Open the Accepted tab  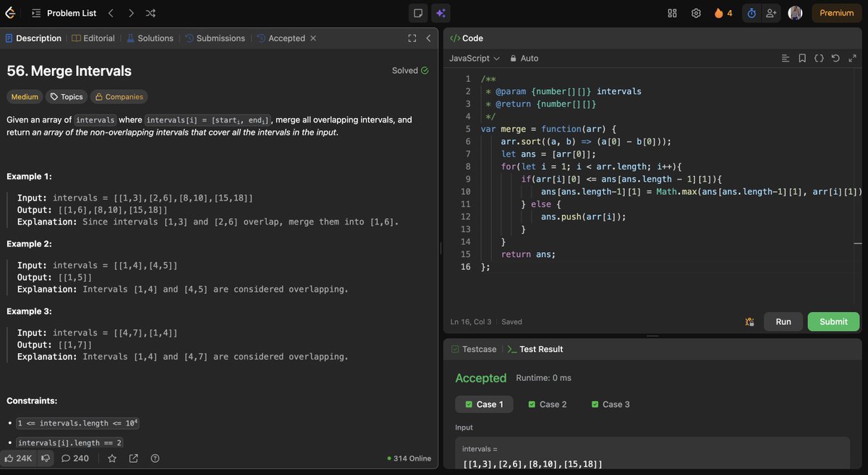(x=281, y=38)
